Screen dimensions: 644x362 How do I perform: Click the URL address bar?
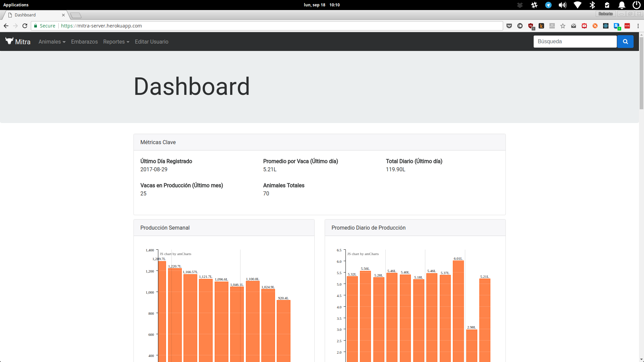[267, 26]
